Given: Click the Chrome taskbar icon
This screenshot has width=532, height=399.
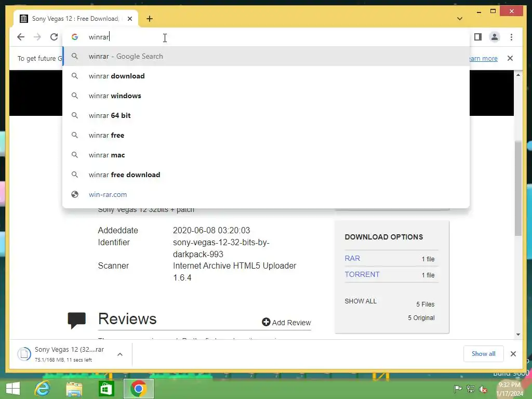Looking at the screenshot, I should (138, 389).
